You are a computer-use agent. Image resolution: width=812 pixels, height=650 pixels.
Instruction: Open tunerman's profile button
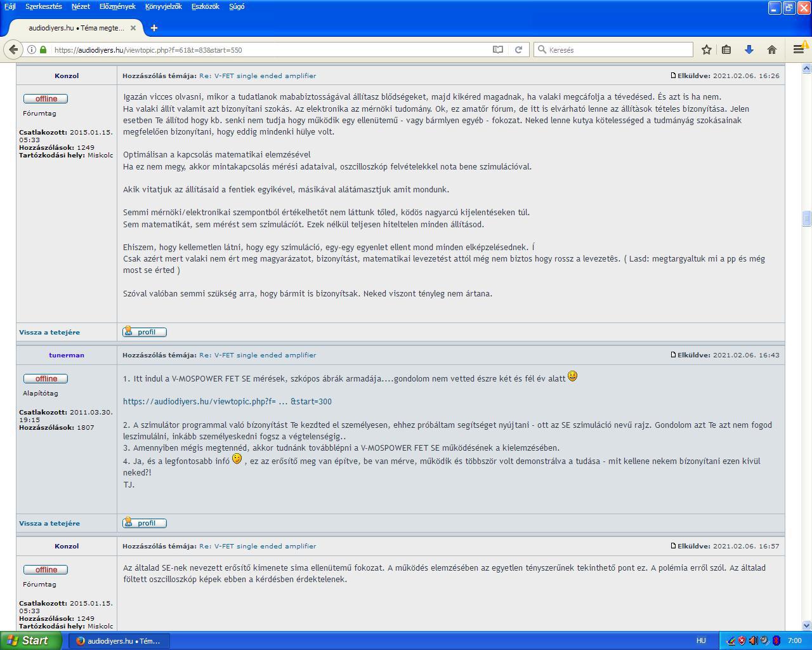[145, 523]
